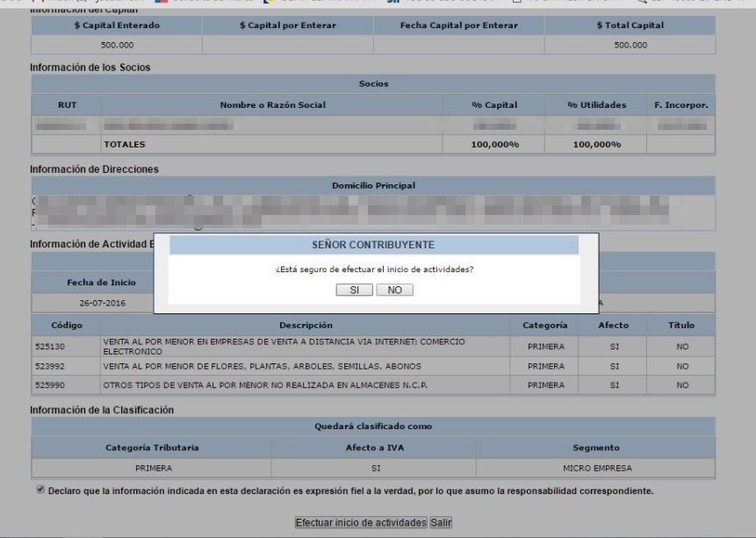Click the Efectuar inicio de actividades button

coord(361,522)
